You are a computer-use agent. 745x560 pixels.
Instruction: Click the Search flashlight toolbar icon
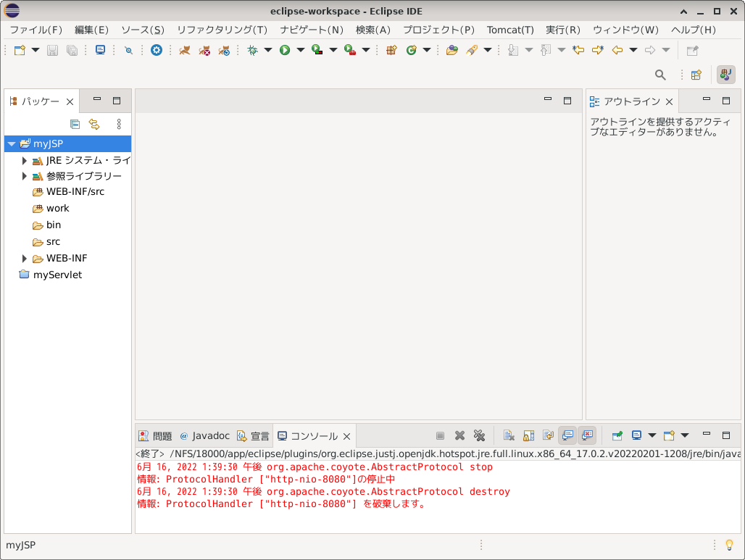pyautogui.click(x=472, y=50)
